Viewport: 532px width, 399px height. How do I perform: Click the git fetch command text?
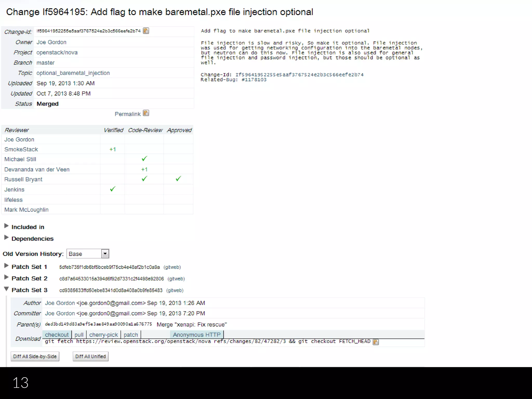pos(208,342)
